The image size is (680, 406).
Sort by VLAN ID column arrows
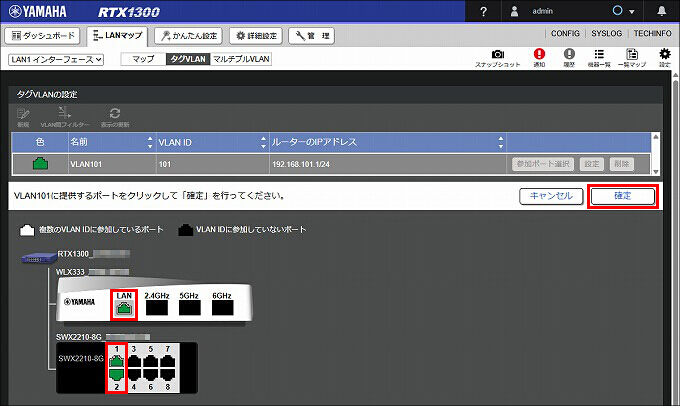(x=263, y=142)
